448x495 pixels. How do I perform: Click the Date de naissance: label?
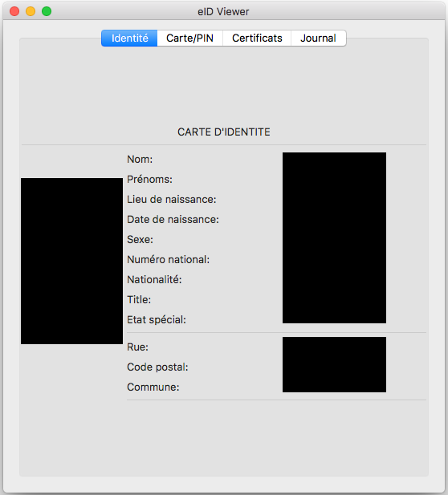pyautogui.click(x=173, y=219)
